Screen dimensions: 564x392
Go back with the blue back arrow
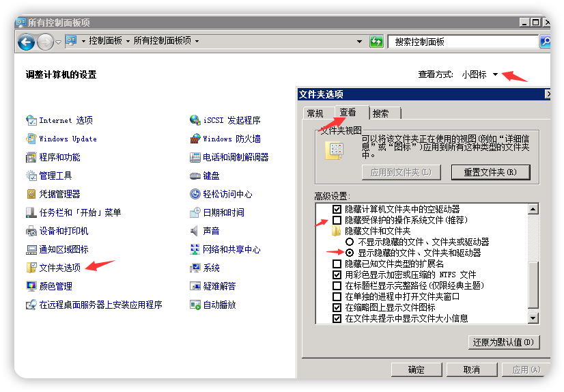pyautogui.click(x=26, y=42)
